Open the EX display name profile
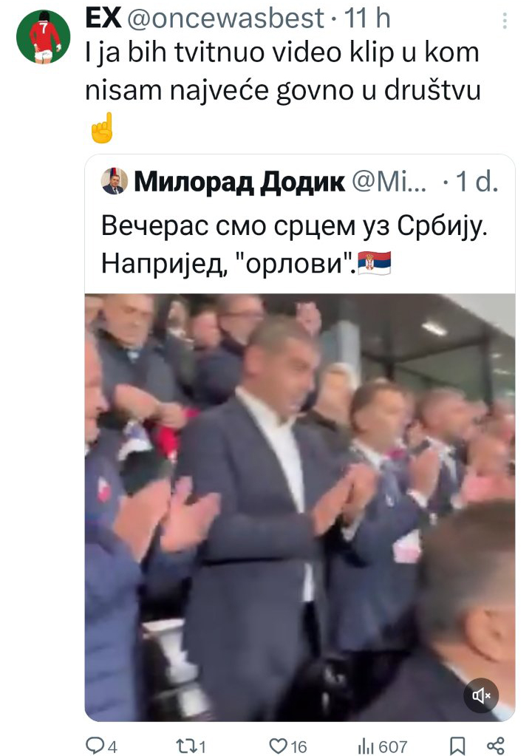This screenshot has width=532, height=756. 103,18
